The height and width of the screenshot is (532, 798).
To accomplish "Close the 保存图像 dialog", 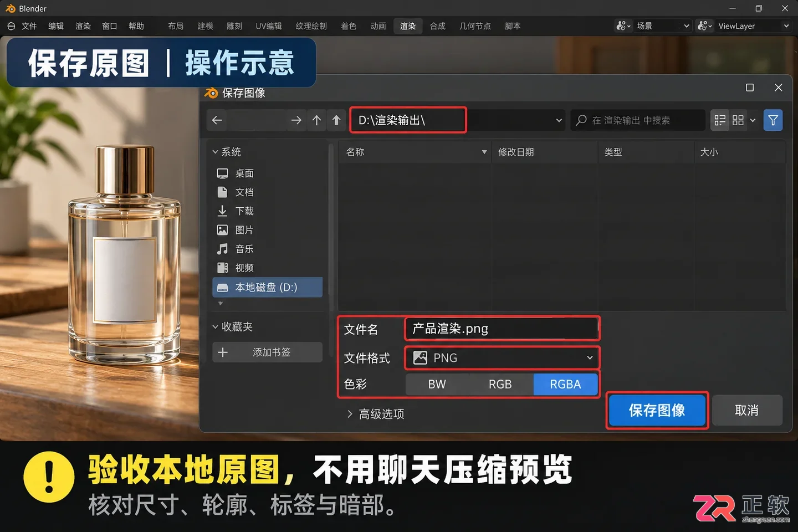I will point(778,88).
